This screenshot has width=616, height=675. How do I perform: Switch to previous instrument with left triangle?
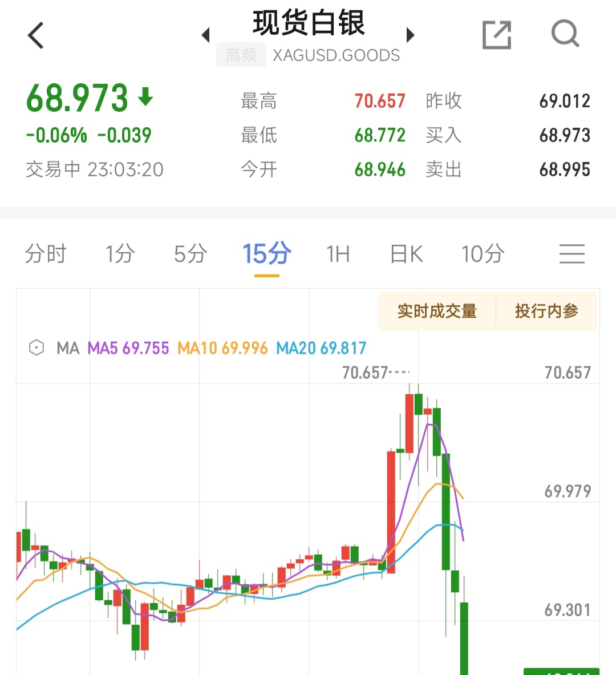(206, 35)
